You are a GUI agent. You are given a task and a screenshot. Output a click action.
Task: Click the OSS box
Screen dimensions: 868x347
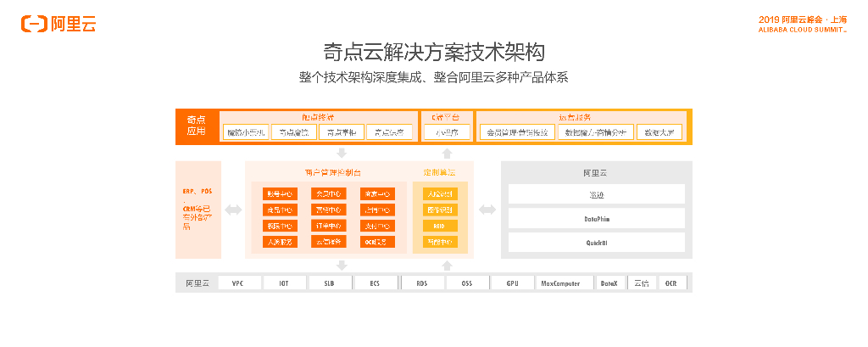467,283
